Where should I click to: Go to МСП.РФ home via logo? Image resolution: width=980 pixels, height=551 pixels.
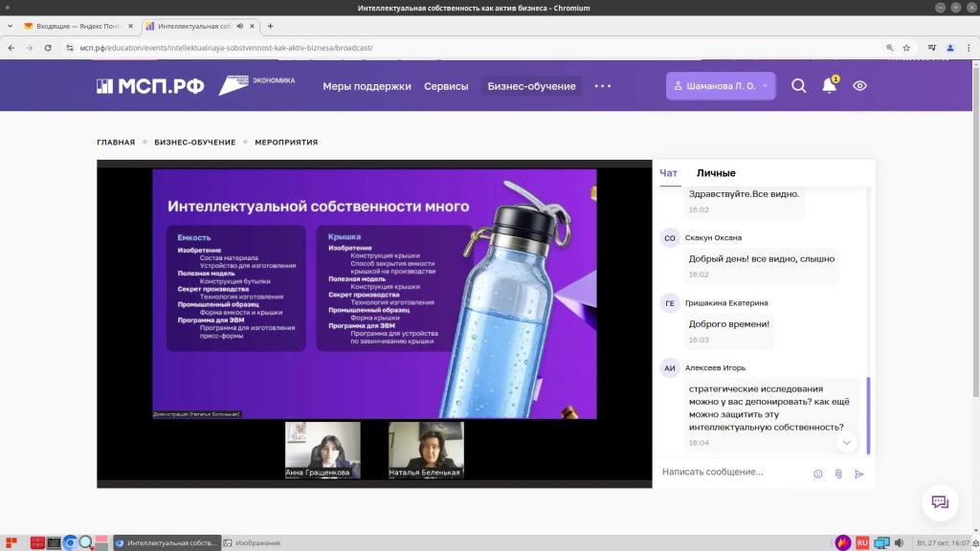(x=150, y=85)
